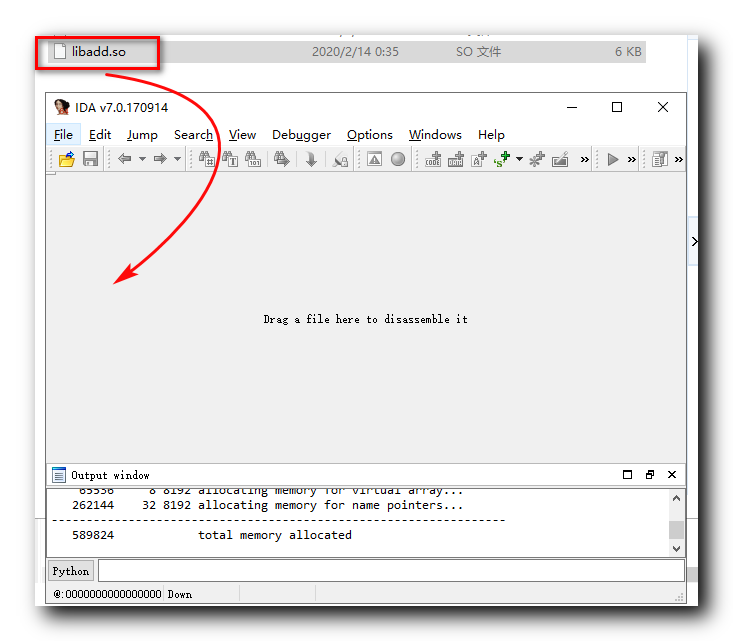Click the Python language selector button
Image resolution: width=733 pixels, height=641 pixels.
71,571
